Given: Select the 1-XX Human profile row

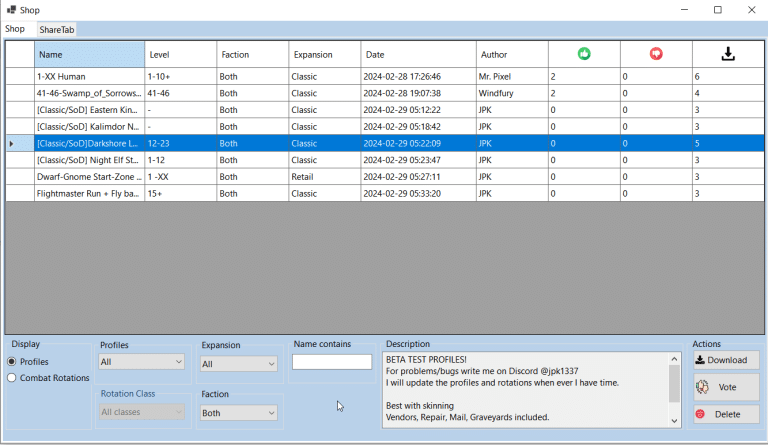Looking at the screenshot, I should coord(90,76).
